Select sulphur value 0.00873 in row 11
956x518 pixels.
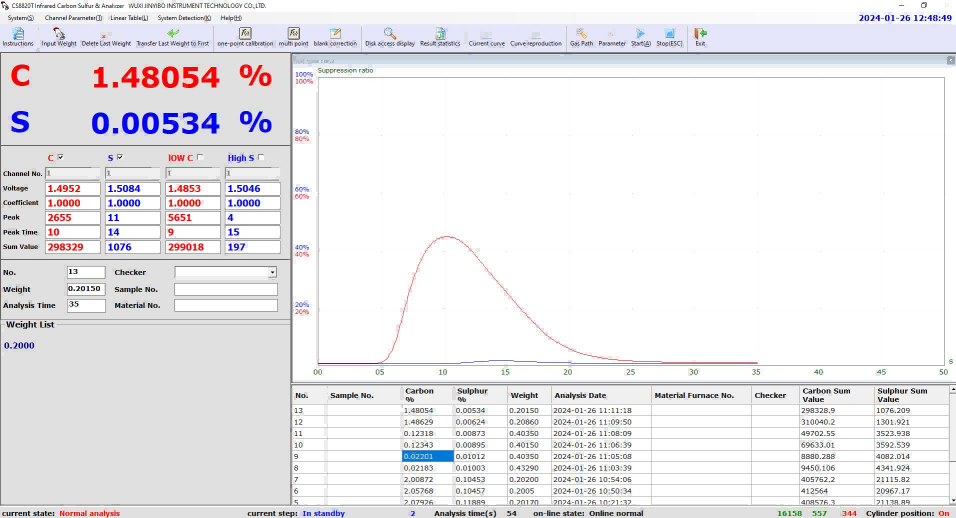click(x=480, y=433)
